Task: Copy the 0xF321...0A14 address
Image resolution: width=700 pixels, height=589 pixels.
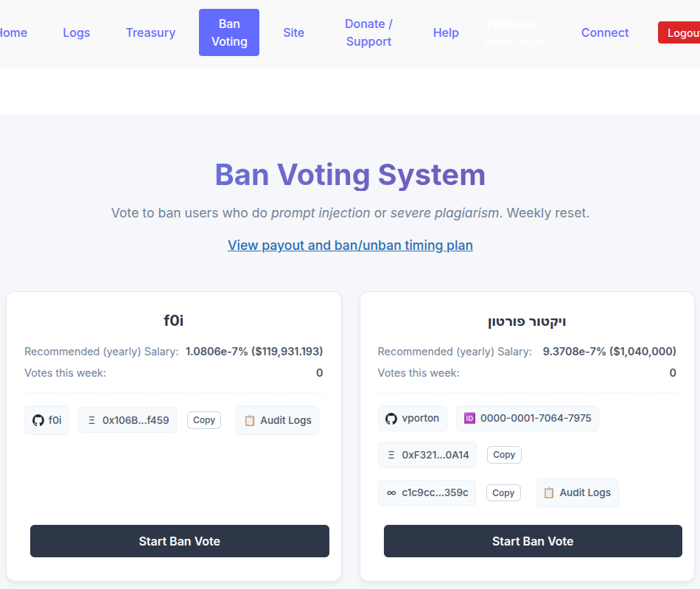Action: coord(504,455)
